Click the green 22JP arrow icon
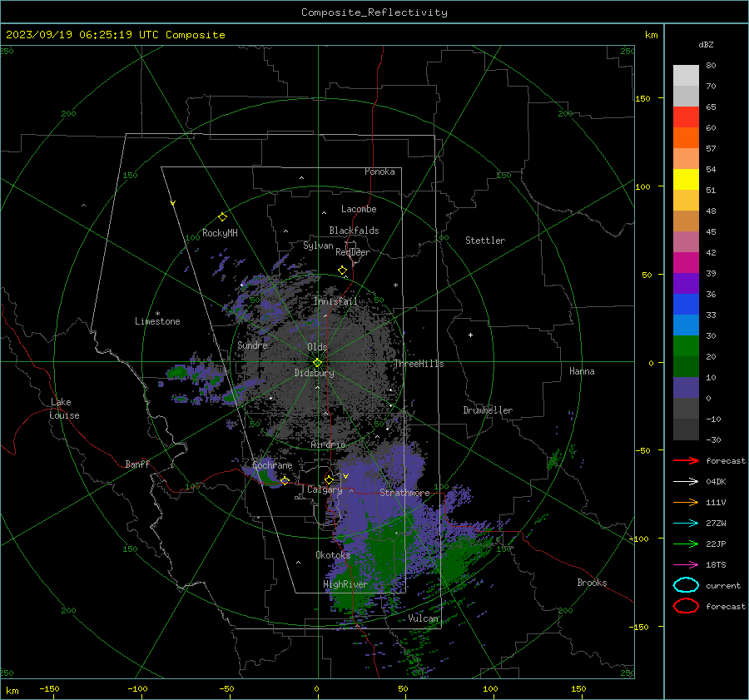The height and width of the screenshot is (700, 749). pos(686,544)
